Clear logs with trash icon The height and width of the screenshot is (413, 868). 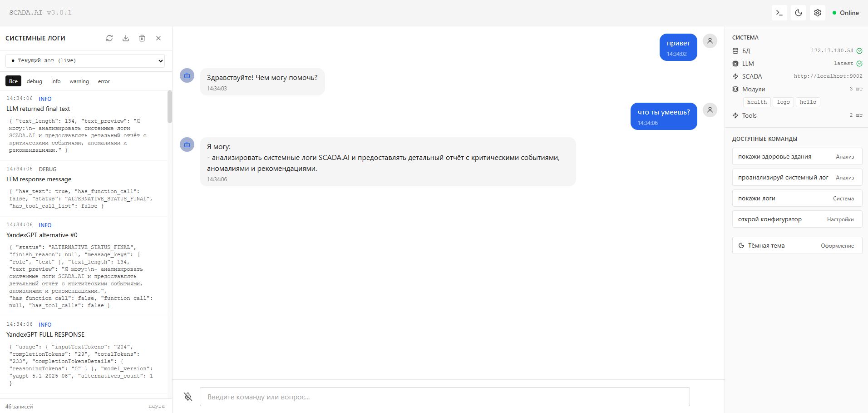click(x=142, y=38)
